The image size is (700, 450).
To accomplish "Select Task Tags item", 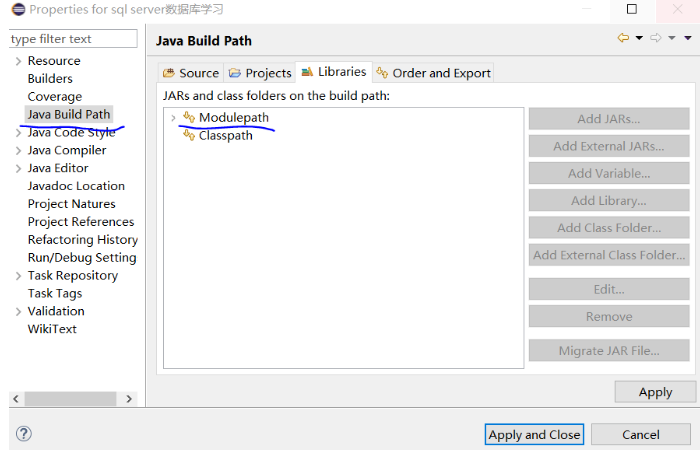I will 55,293.
